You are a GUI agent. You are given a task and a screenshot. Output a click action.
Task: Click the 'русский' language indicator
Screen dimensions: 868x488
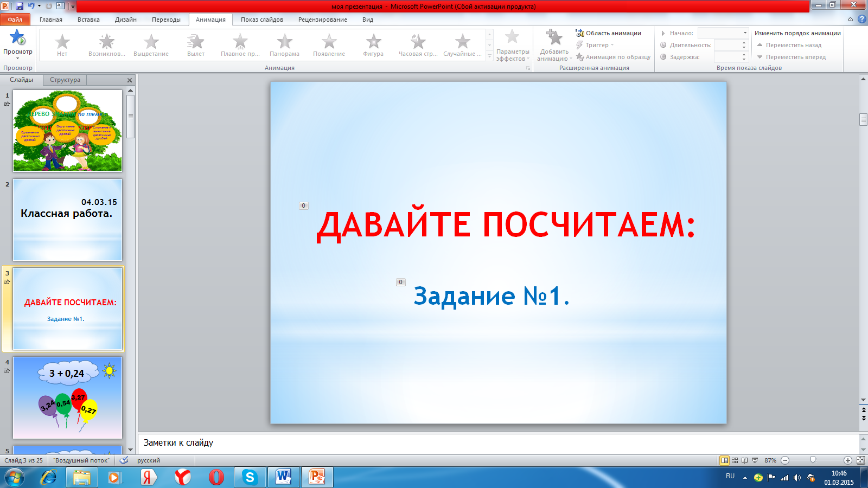tap(149, 460)
